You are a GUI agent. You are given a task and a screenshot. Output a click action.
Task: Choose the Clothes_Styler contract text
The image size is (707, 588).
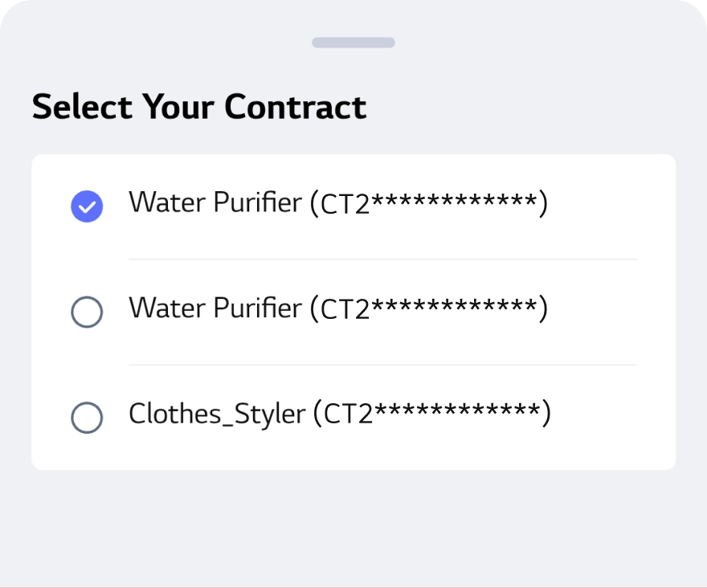coord(217,414)
